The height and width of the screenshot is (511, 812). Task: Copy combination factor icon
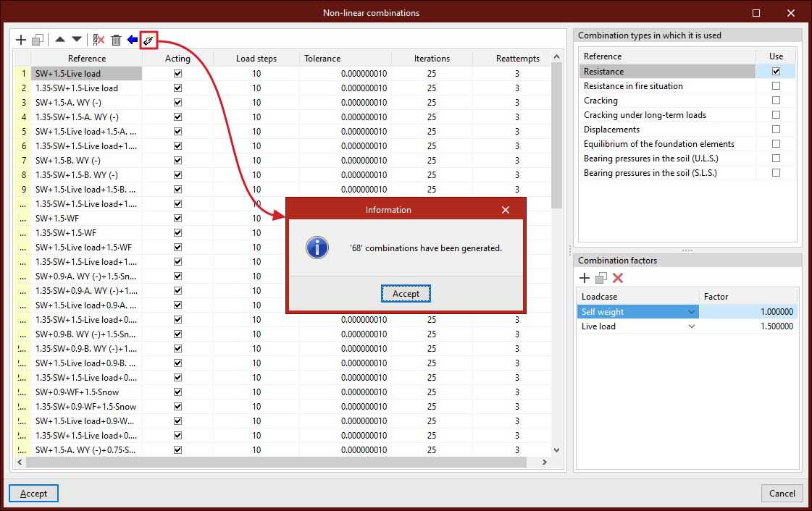(x=601, y=278)
